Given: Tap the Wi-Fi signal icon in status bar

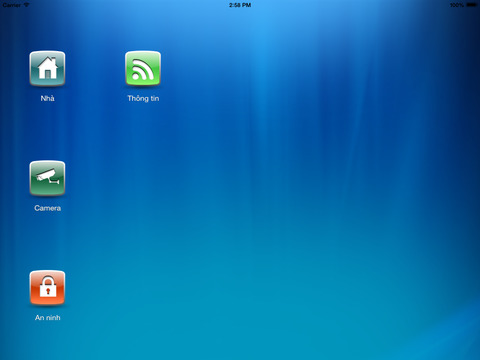Looking at the screenshot, I should point(26,5).
